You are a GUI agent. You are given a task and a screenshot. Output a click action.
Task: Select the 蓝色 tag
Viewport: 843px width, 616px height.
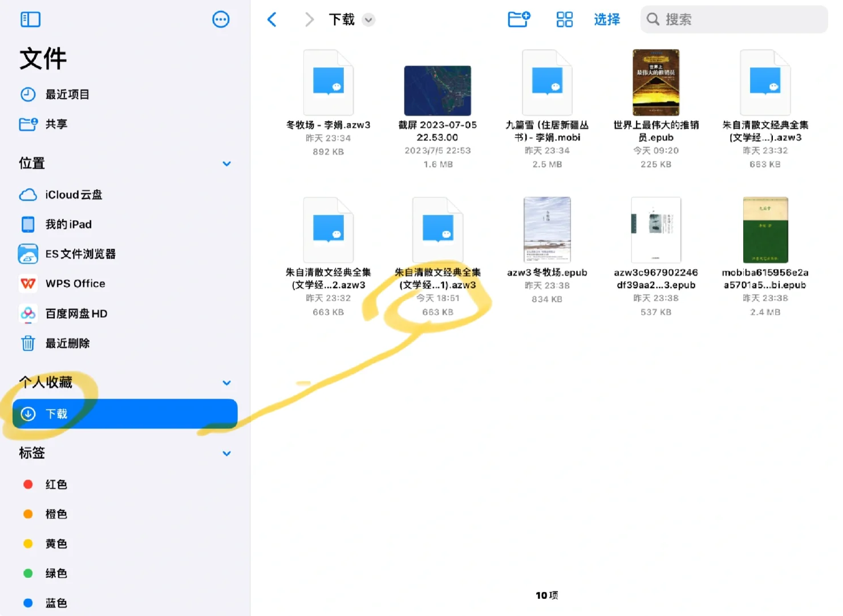125,603
